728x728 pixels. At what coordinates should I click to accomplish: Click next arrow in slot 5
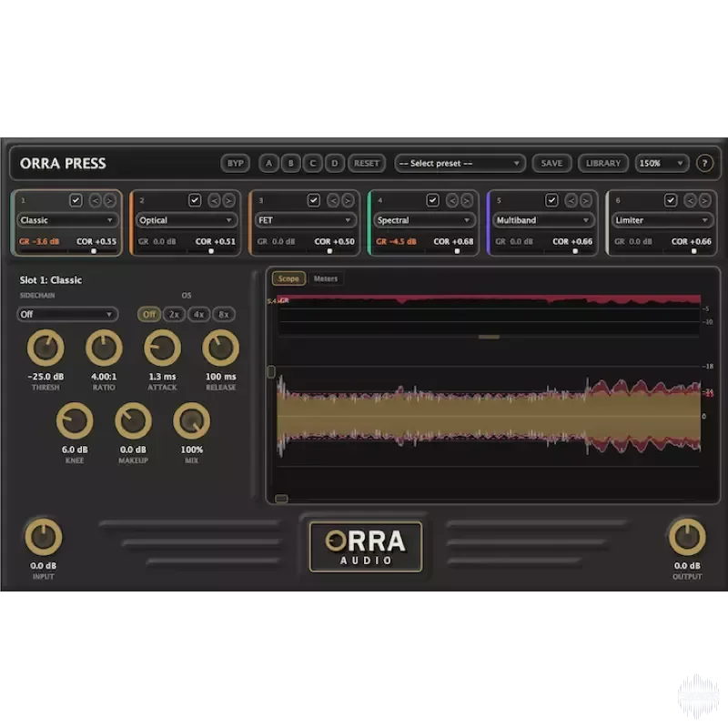click(585, 200)
